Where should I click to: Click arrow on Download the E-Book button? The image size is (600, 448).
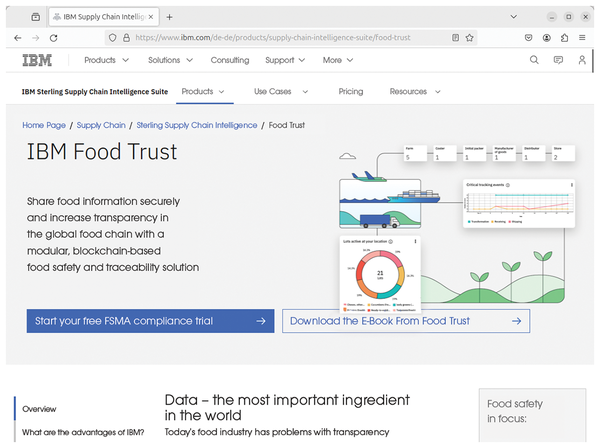[517, 321]
